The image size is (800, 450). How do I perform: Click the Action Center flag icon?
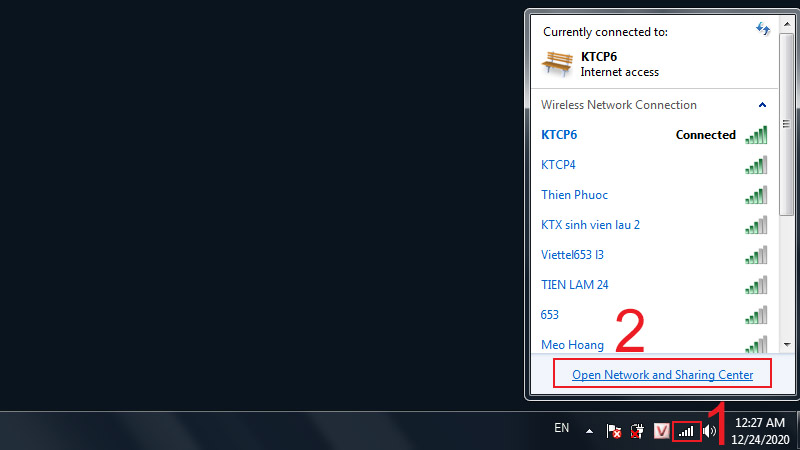(x=614, y=431)
